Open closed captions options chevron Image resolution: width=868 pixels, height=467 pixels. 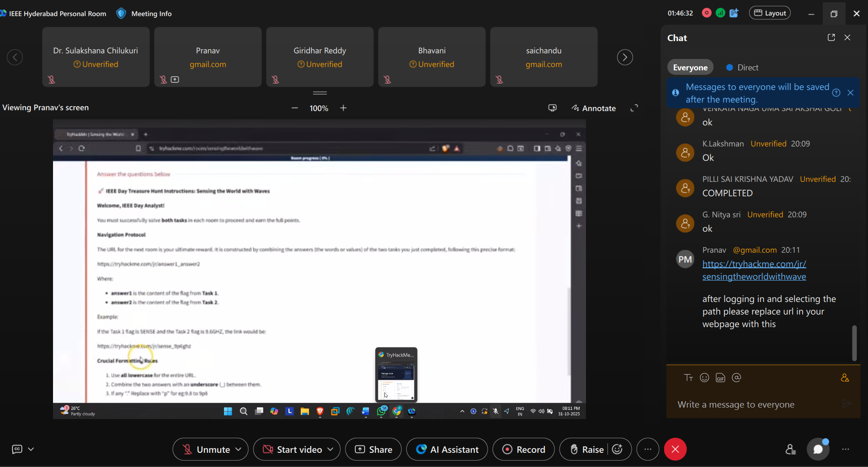tap(31, 449)
